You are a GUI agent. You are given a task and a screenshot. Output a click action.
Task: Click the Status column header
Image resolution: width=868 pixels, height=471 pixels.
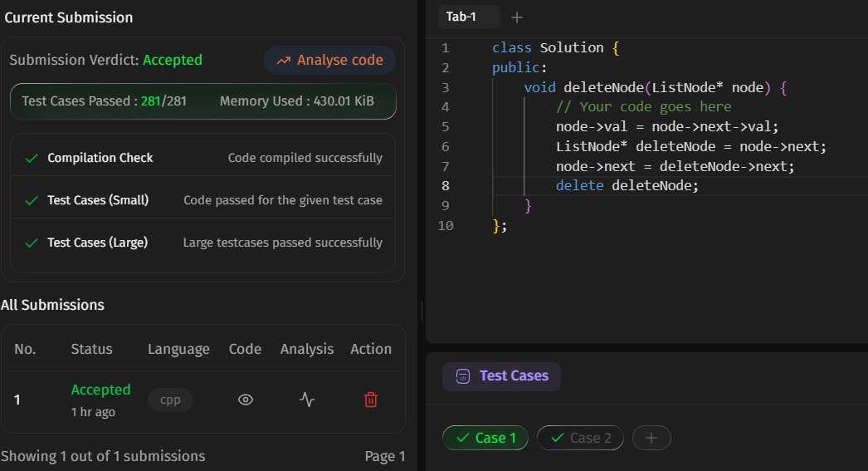[91, 349]
